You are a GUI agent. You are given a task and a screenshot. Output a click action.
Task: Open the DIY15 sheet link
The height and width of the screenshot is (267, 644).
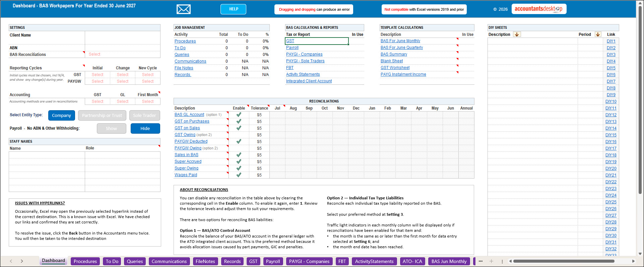(611, 135)
